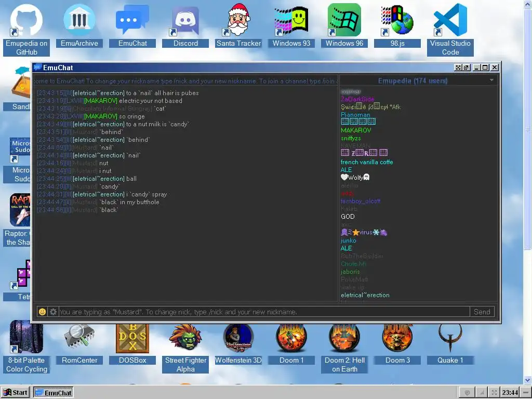
Task: Click the MAKAROV message 'so cringe'
Action: [x=131, y=116]
